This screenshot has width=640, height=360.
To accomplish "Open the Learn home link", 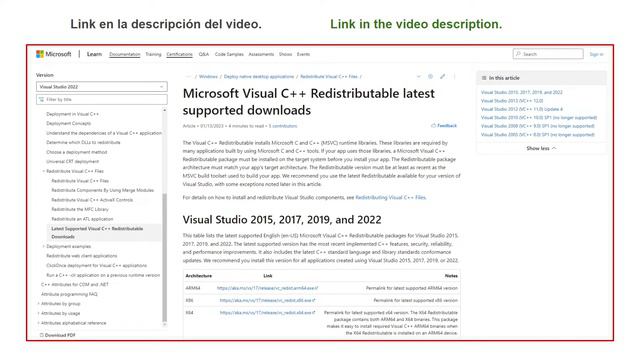I will [94, 54].
